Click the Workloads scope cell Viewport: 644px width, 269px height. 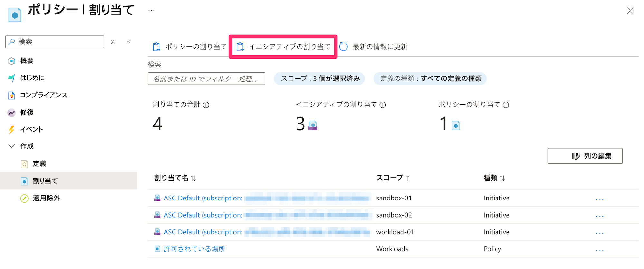click(x=392, y=249)
